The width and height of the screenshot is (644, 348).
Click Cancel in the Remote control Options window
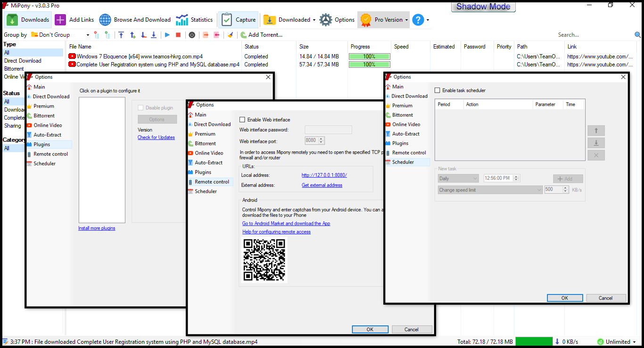(x=412, y=330)
